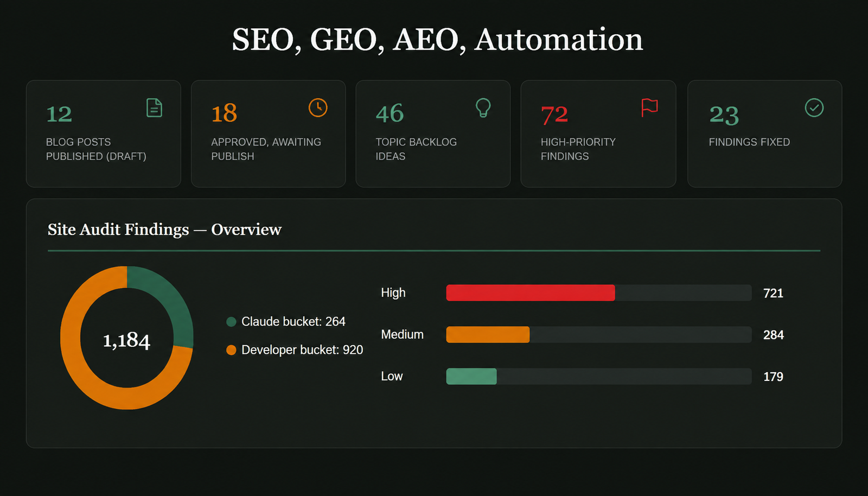
Task: Click the "BLOG POSTS PUBLISHED (DRAFT)" label
Action: point(96,149)
